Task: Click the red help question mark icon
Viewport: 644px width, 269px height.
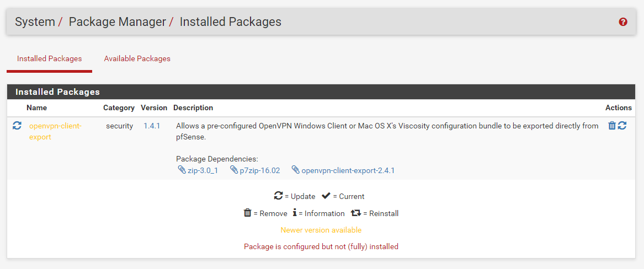Action: coord(623,22)
